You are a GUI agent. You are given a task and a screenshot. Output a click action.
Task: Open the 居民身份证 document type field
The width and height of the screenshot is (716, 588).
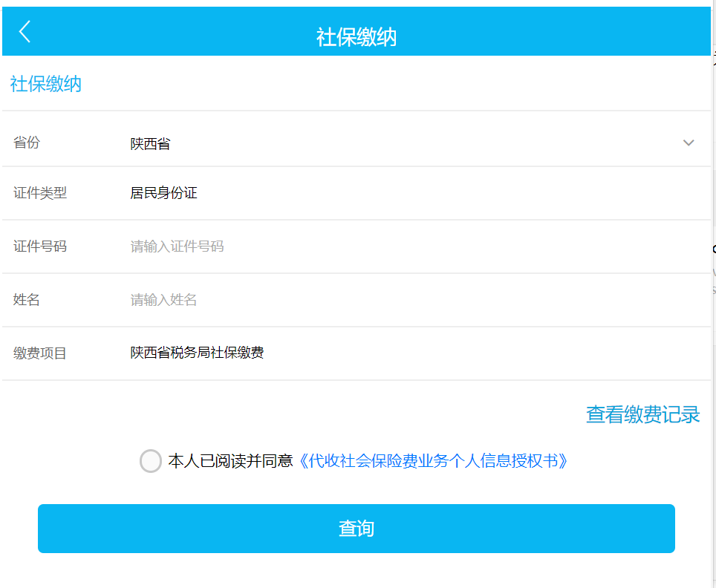tap(164, 194)
